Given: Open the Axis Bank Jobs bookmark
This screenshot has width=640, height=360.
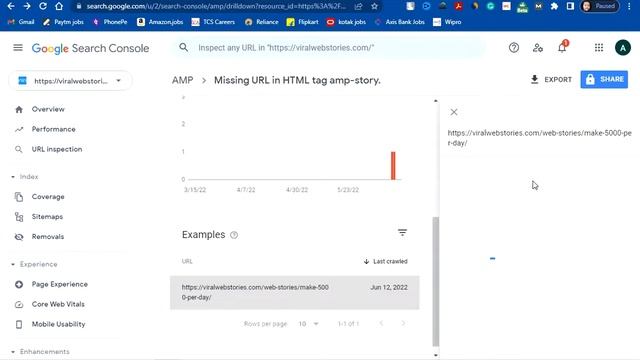Looking at the screenshot, I should click(x=399, y=22).
